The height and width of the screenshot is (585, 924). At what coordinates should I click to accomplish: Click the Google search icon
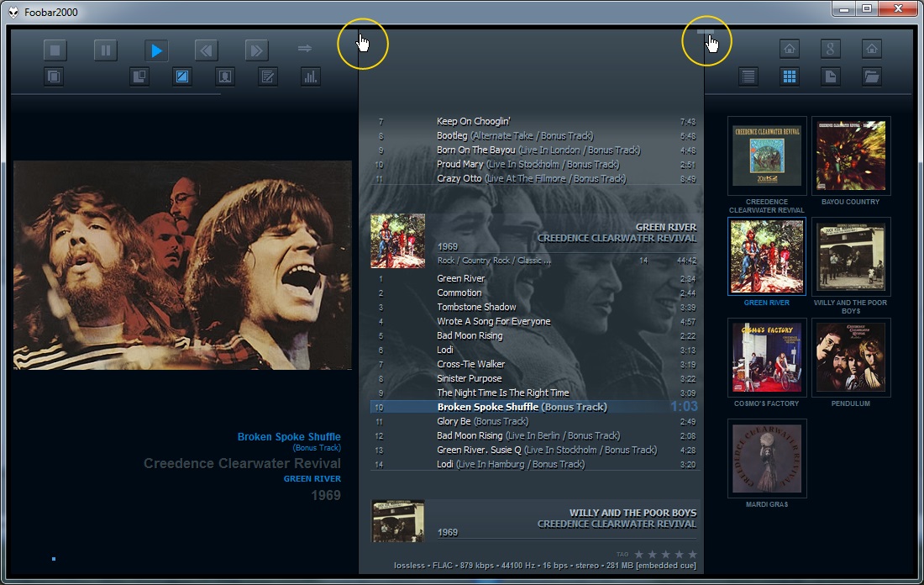(x=831, y=49)
